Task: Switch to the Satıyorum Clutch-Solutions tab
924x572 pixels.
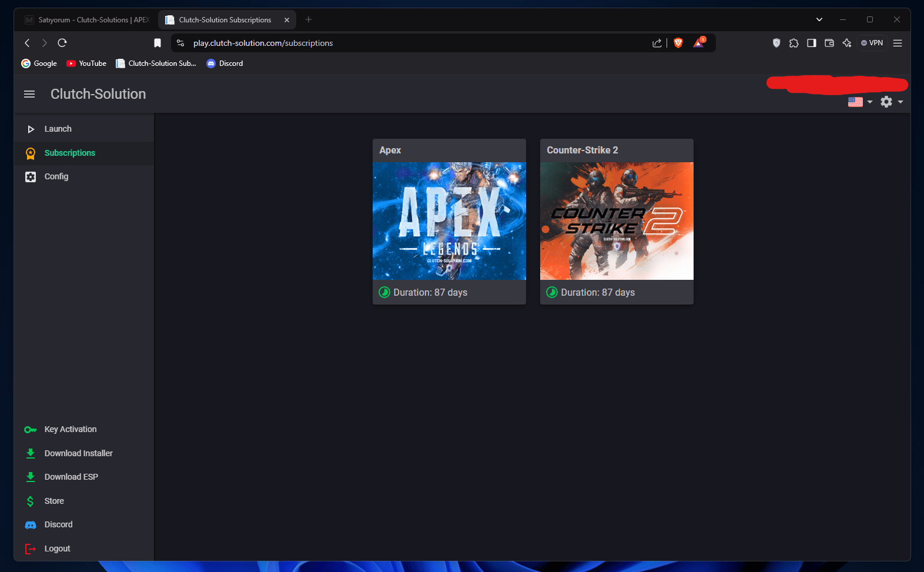Action: 87,19
